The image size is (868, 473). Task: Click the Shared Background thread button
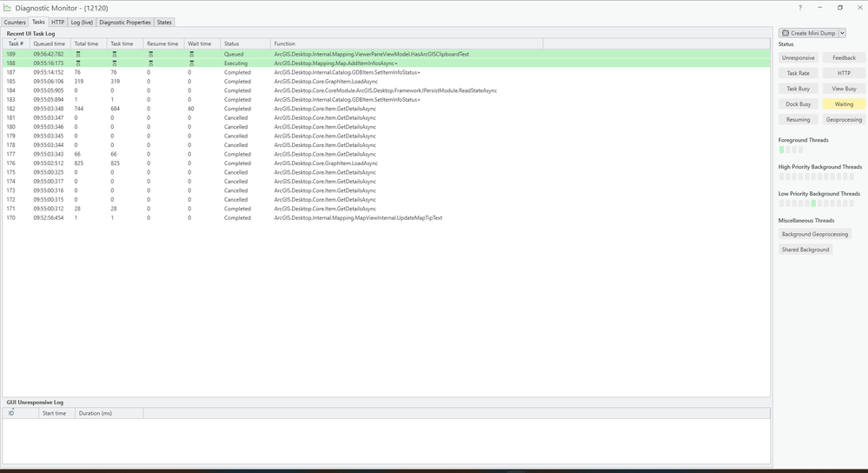pos(805,250)
